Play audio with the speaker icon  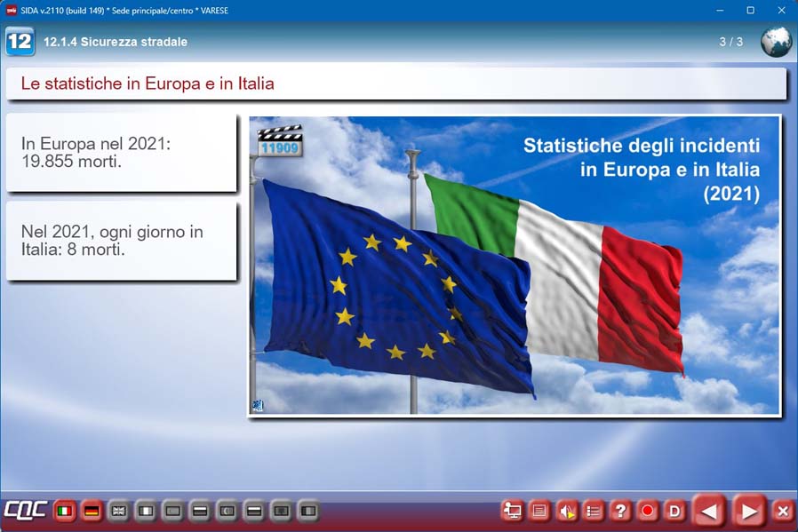coord(566,511)
